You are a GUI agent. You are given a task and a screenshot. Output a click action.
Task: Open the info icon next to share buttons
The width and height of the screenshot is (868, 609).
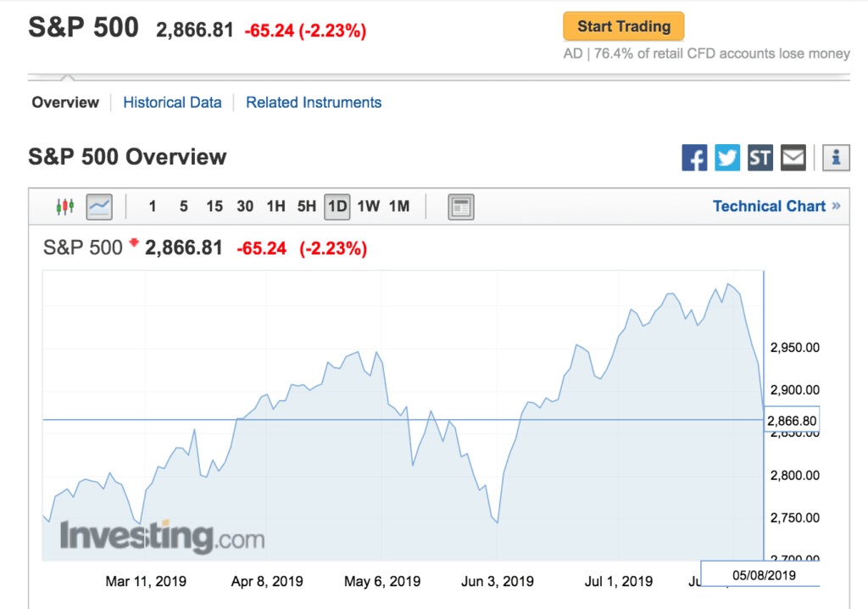pos(836,158)
